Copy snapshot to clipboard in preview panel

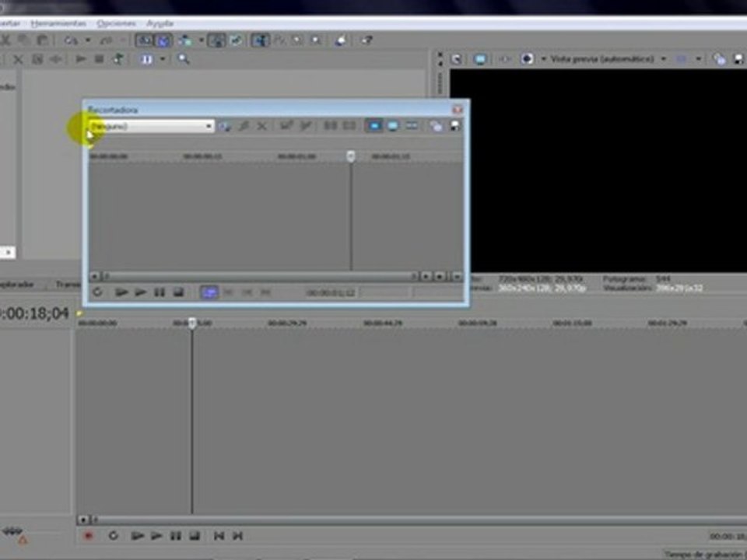click(719, 59)
